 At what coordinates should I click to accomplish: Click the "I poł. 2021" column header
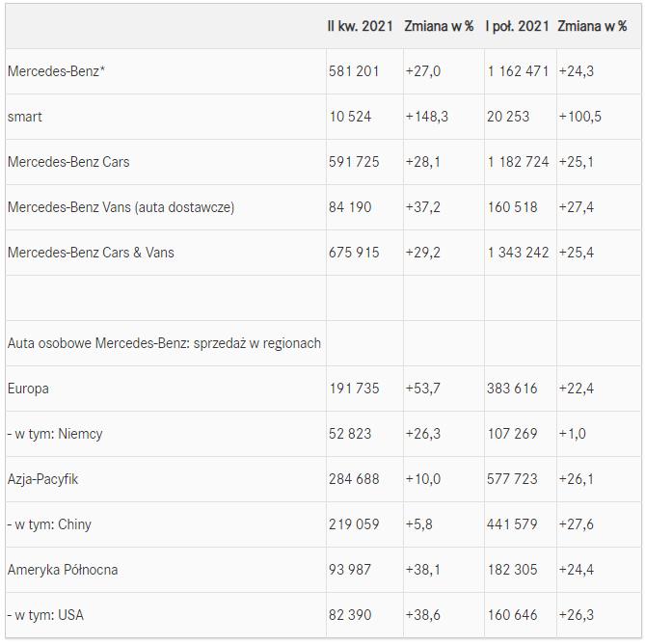pyautogui.click(x=518, y=26)
